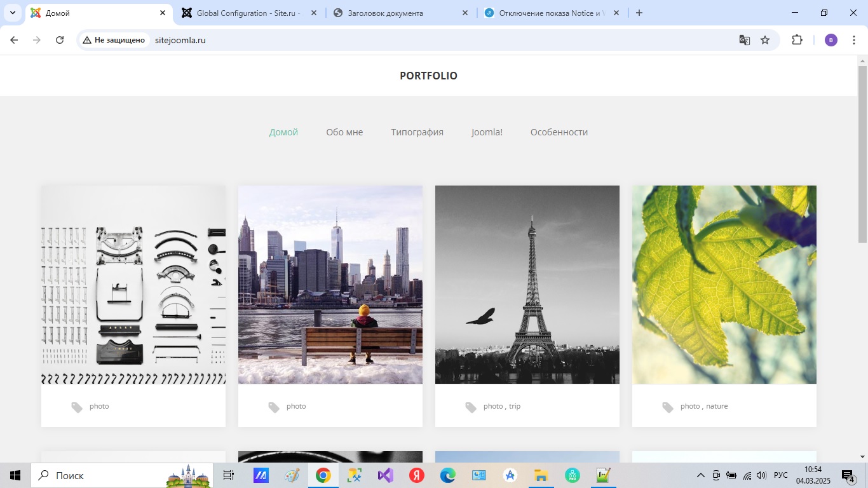Close the Отключение показа Notice tab

click(x=616, y=13)
